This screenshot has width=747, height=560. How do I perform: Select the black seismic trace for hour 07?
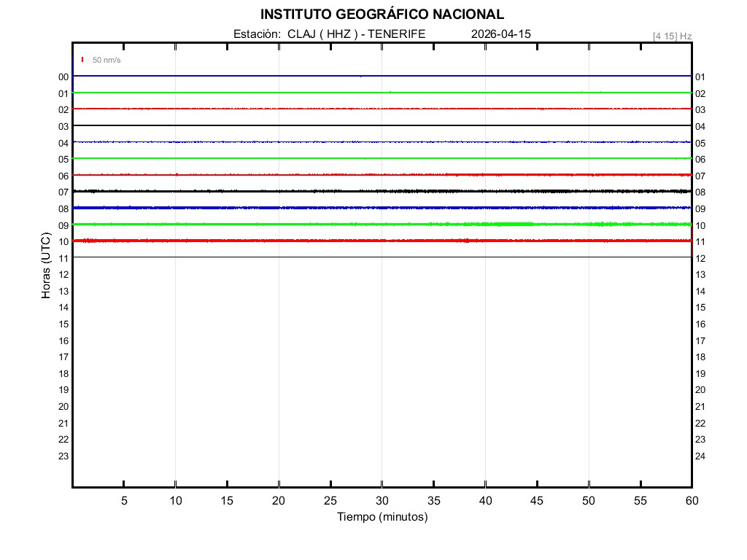382,191
